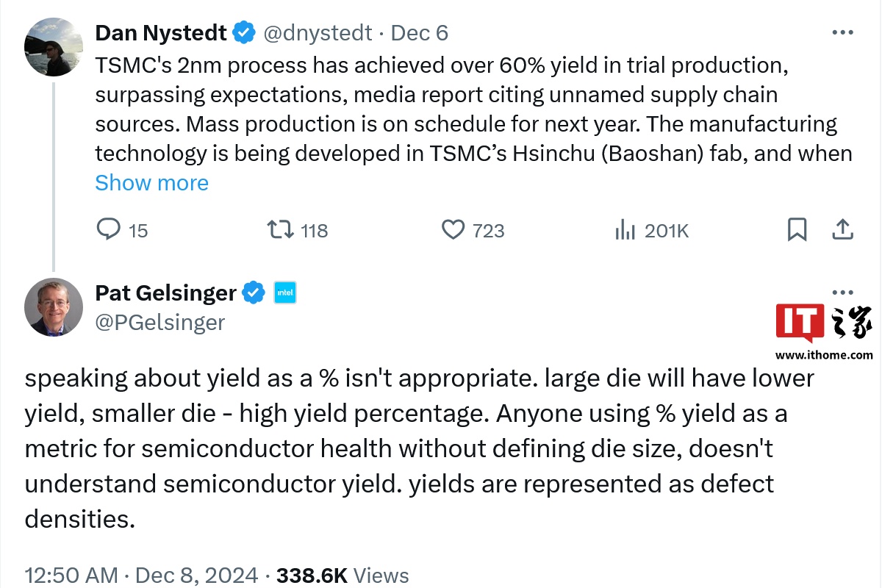Like the TSMC 2nm yield tweet
This screenshot has width=882, height=588.
pyautogui.click(x=473, y=231)
